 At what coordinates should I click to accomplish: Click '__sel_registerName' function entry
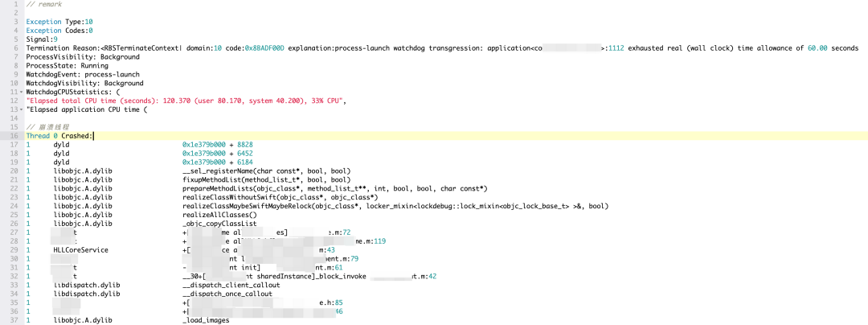(x=266, y=171)
